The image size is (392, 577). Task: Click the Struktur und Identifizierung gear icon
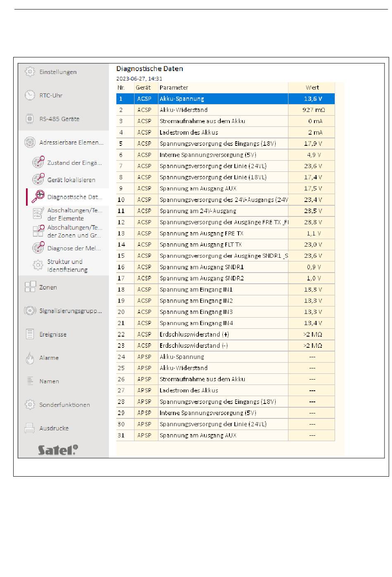[x=38, y=265]
